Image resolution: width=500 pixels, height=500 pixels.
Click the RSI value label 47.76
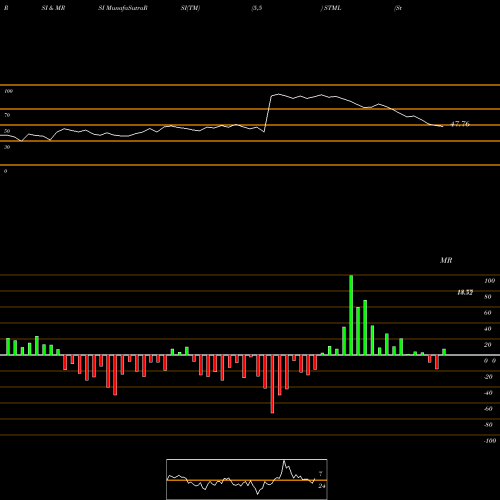pyautogui.click(x=460, y=124)
